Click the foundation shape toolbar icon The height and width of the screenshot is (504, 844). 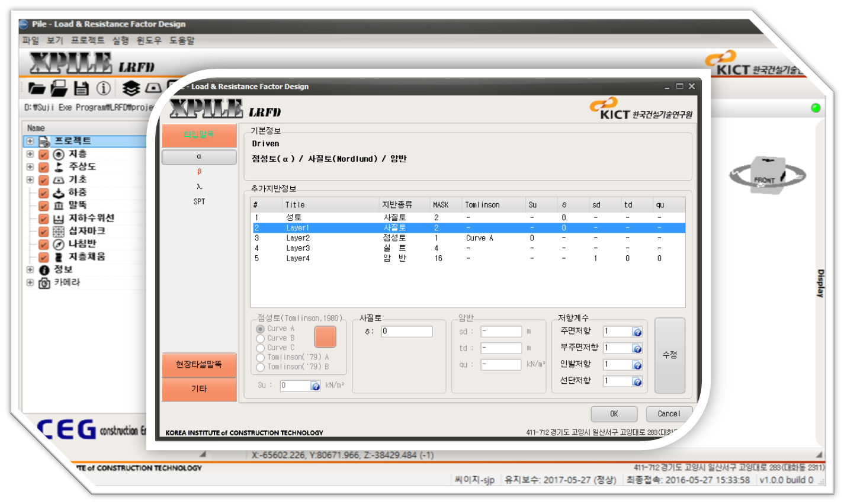click(153, 88)
